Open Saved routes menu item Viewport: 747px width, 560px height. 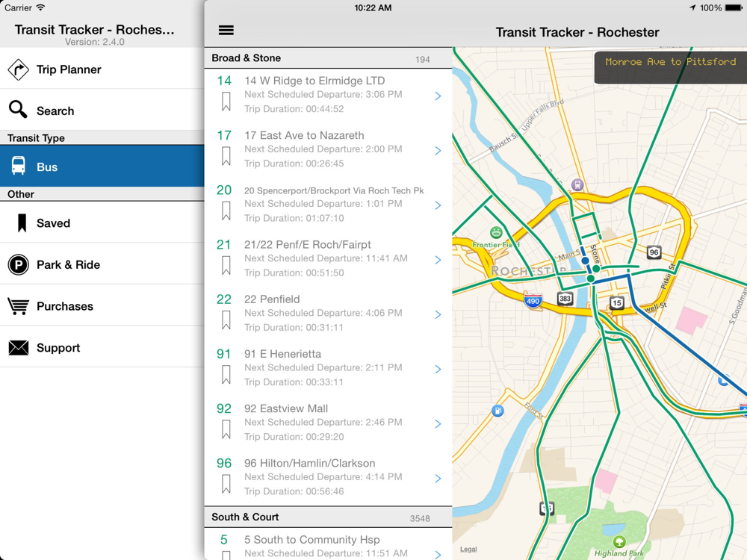(x=102, y=223)
